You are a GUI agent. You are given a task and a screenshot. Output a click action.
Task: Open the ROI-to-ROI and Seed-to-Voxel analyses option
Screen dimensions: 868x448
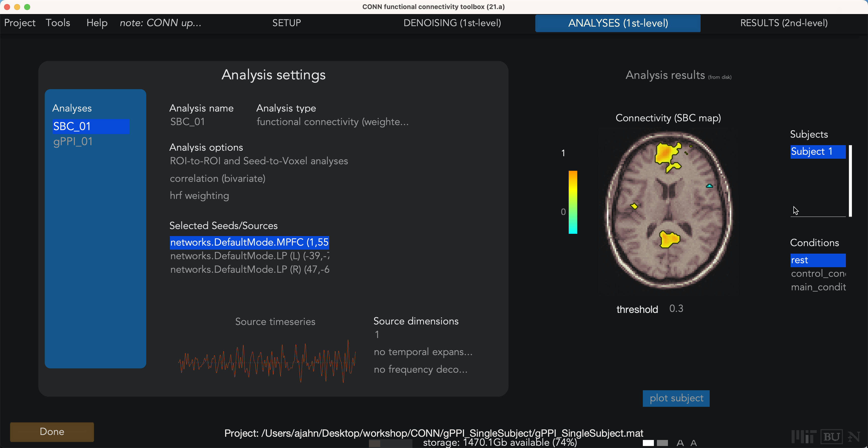[259, 161]
